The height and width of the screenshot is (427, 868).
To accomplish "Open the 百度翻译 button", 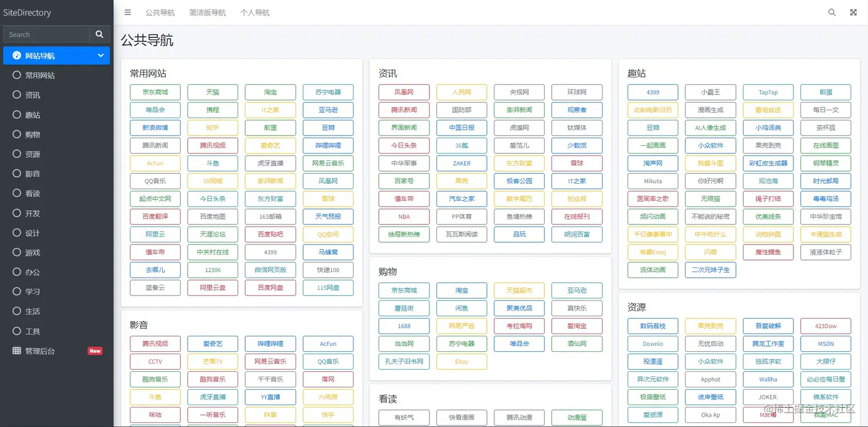I will point(155,216).
